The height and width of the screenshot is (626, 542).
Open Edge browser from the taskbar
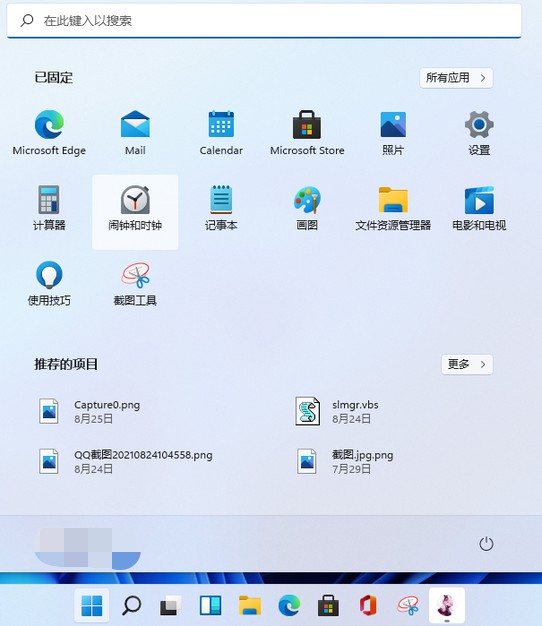(289, 606)
